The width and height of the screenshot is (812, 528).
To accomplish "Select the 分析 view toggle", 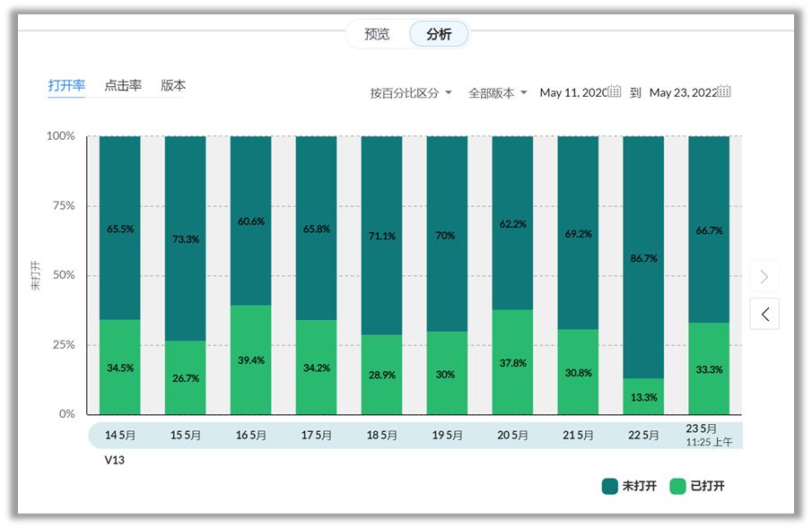I will [x=439, y=34].
